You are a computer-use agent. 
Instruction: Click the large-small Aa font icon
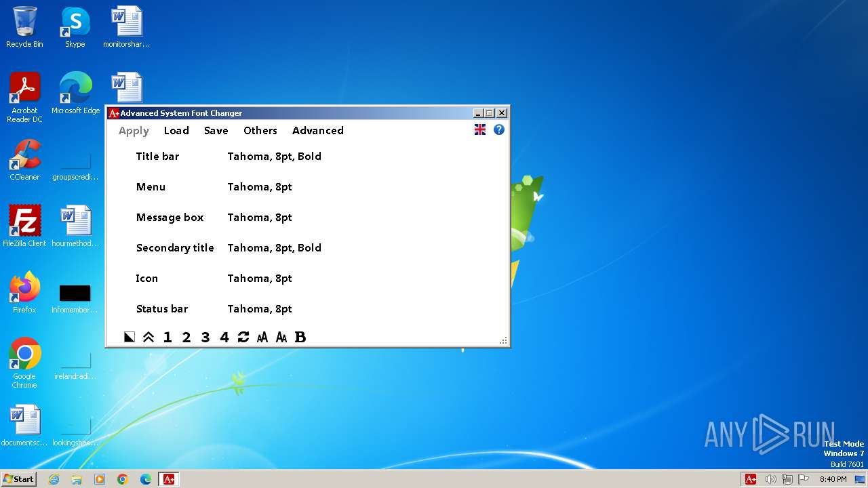(281, 337)
